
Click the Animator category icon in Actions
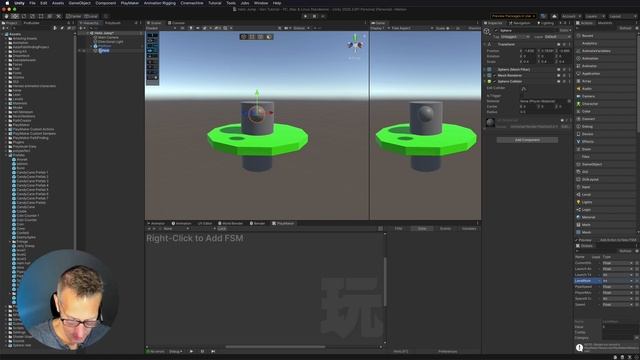[x=578, y=66]
